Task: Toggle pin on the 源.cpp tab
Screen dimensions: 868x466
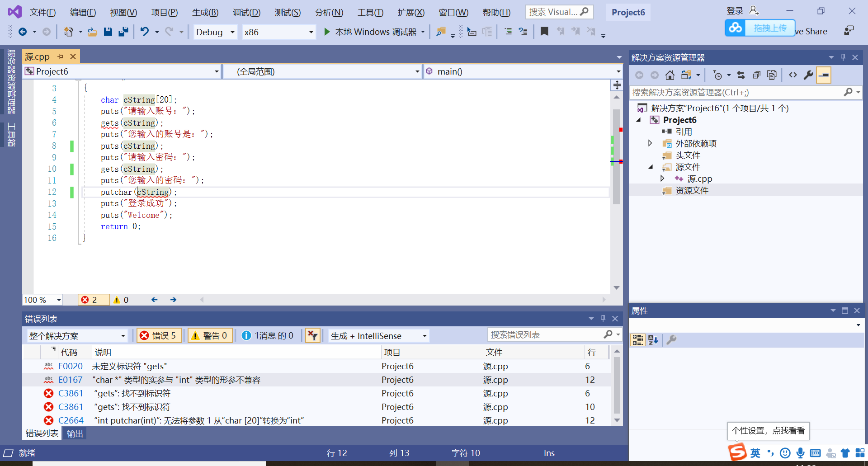Action: tap(61, 56)
